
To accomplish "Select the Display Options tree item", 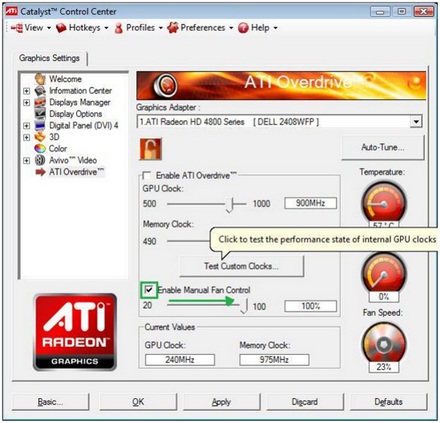I will pos(76,114).
